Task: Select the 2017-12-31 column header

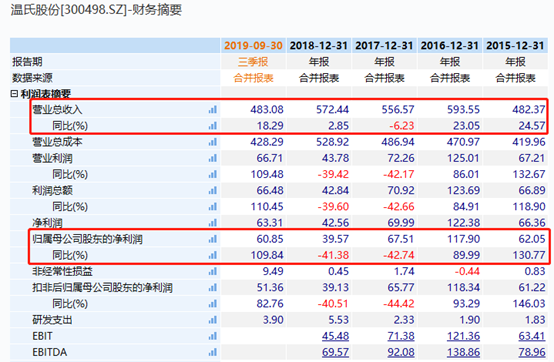Action: click(x=384, y=46)
